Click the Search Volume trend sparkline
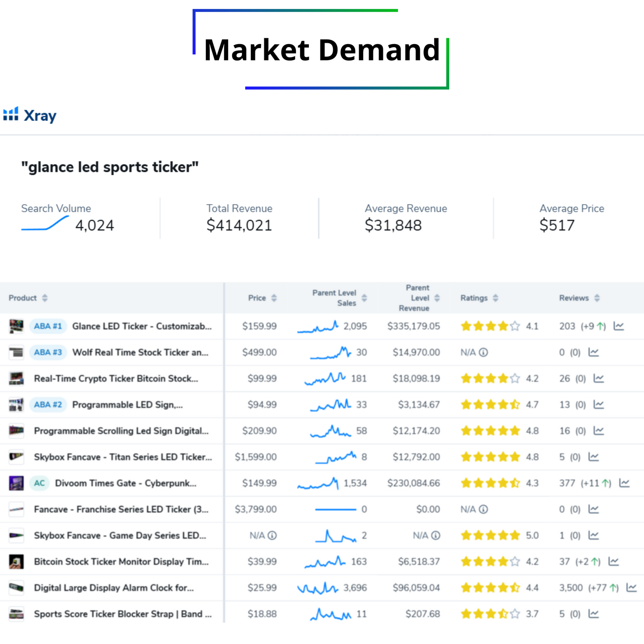 [x=45, y=223]
